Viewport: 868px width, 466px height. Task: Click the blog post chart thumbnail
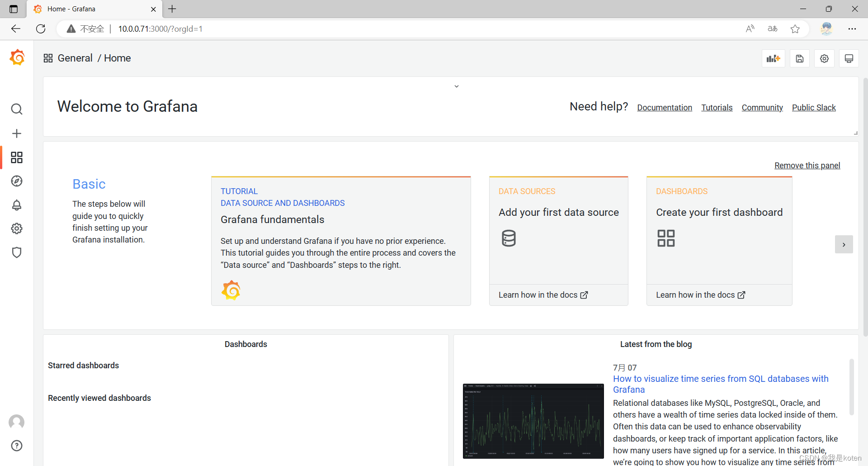click(x=533, y=421)
